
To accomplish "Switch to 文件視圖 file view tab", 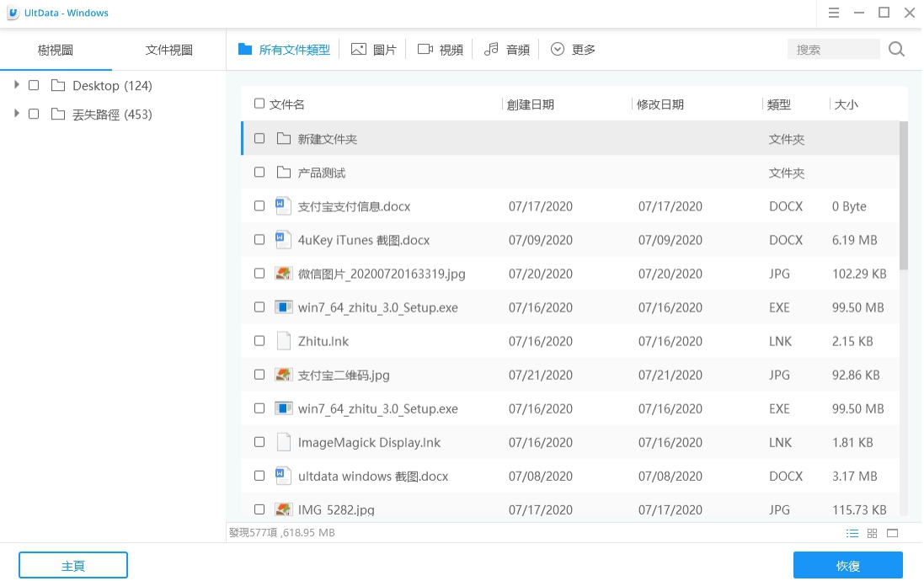I will 169,50.
